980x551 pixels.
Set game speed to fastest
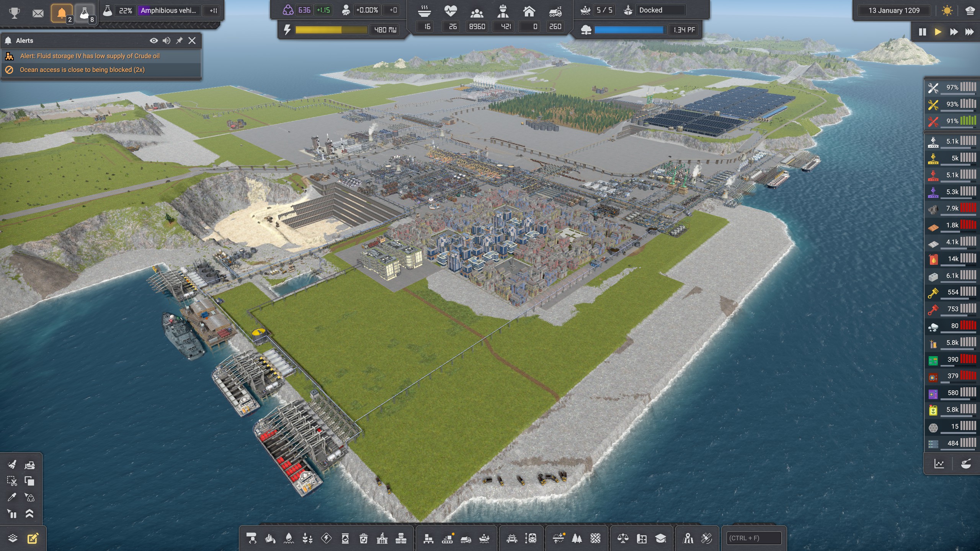point(969,32)
